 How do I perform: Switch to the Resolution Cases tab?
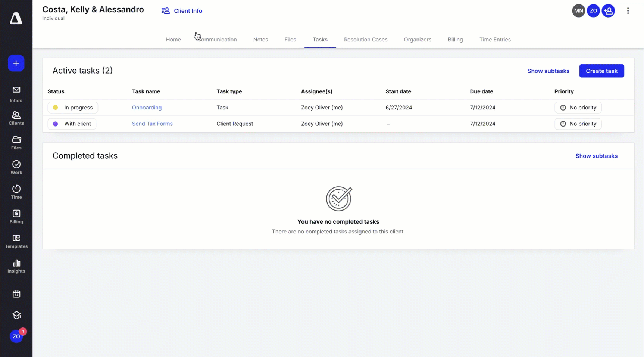pyautogui.click(x=366, y=40)
